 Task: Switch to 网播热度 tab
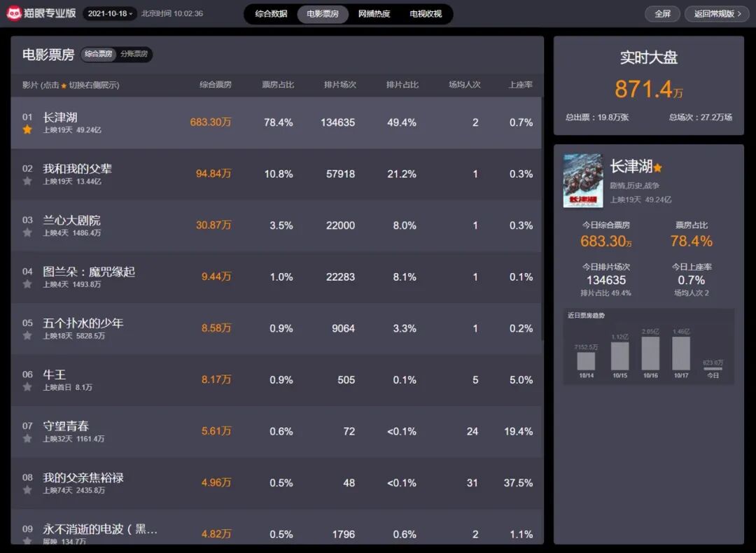[x=374, y=13]
